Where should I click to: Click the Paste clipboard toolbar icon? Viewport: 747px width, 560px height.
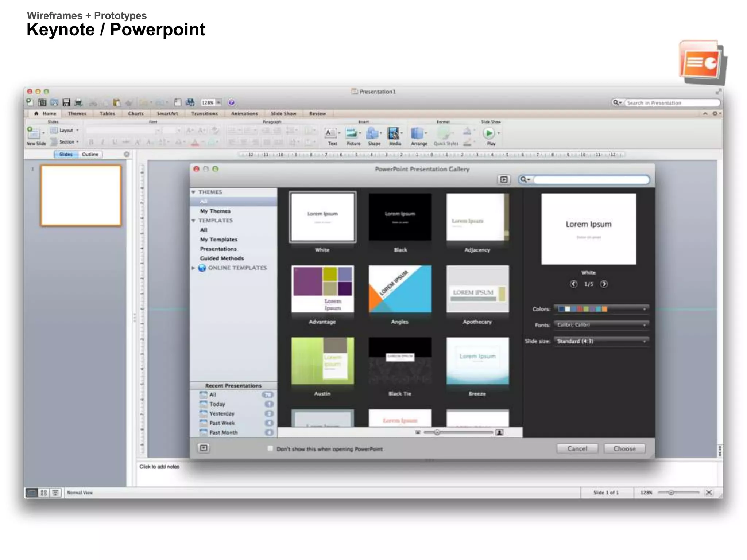pos(117,102)
